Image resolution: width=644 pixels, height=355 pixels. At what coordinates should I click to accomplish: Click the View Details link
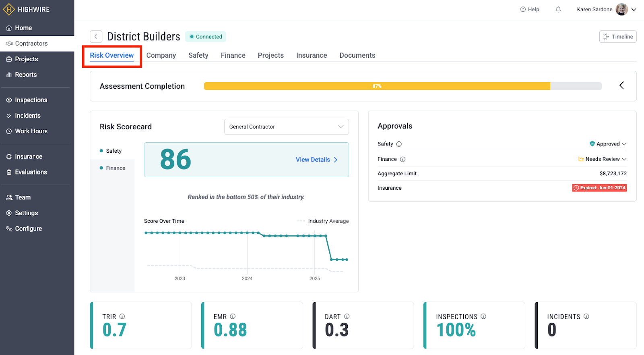pyautogui.click(x=316, y=160)
